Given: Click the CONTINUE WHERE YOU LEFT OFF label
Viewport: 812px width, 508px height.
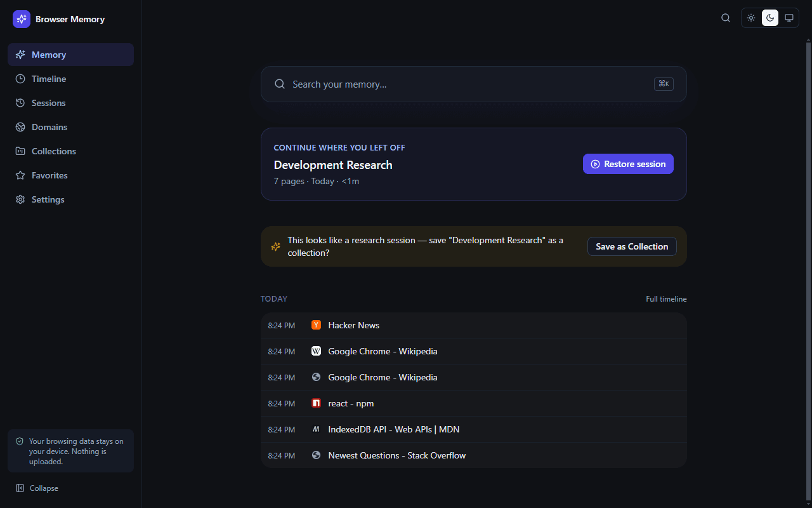Looking at the screenshot, I should [339, 148].
